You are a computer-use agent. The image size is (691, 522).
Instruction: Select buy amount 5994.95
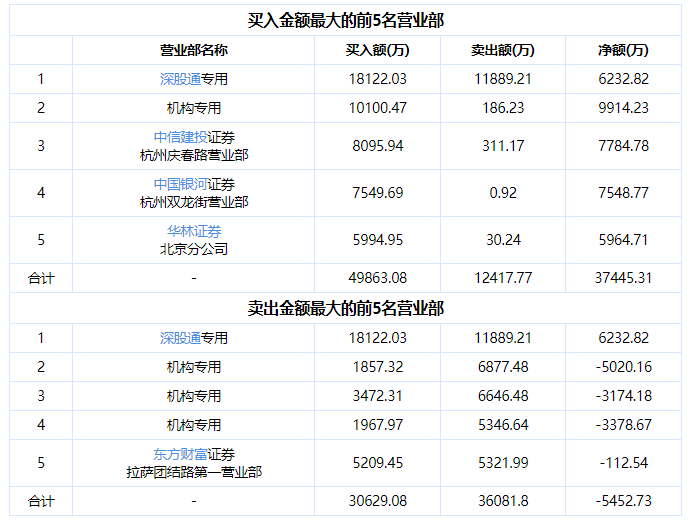click(378, 240)
